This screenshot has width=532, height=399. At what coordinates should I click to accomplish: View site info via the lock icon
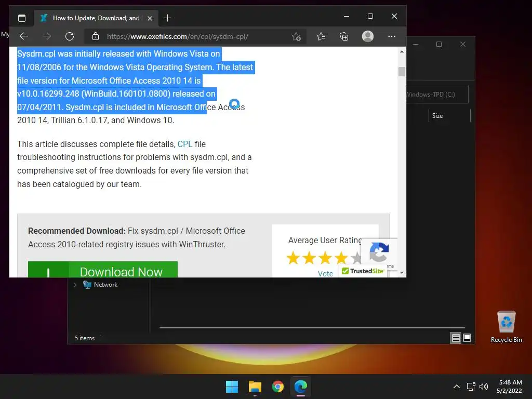pyautogui.click(x=96, y=36)
